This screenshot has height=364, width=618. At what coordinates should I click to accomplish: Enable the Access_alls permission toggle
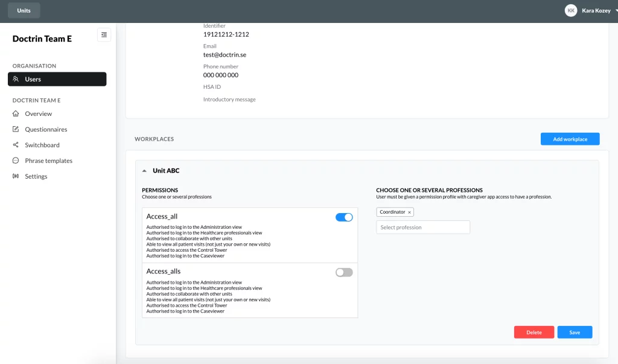click(x=344, y=272)
